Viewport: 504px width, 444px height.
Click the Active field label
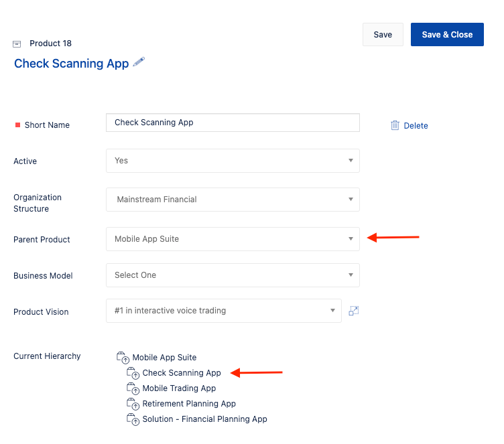[25, 161]
